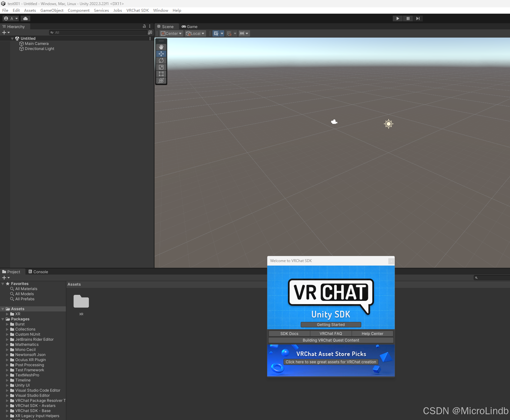
Task: Open the File menu
Action: tap(5, 11)
